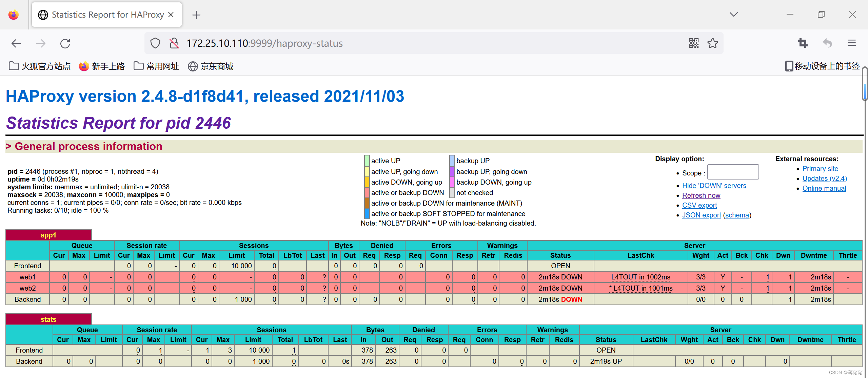
Task: Click the stats Backend row label
Action: [x=29, y=361]
